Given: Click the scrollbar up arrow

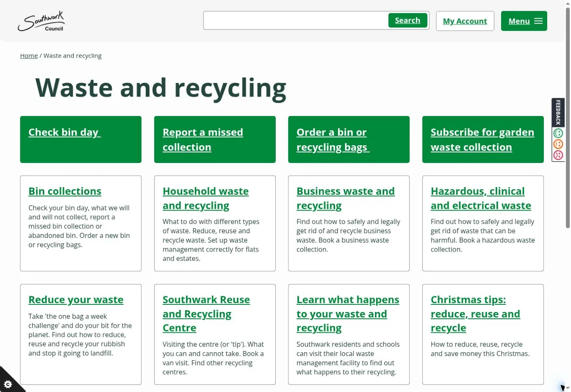Looking at the screenshot, I should [x=568, y=3].
